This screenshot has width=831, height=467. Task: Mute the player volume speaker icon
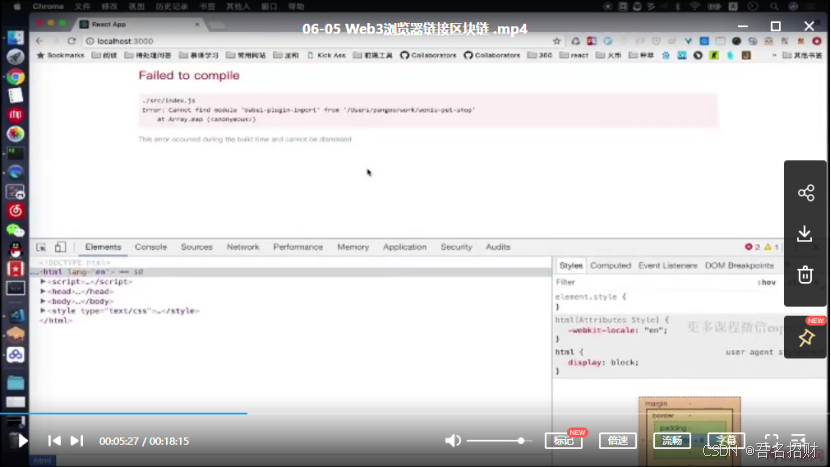point(453,441)
